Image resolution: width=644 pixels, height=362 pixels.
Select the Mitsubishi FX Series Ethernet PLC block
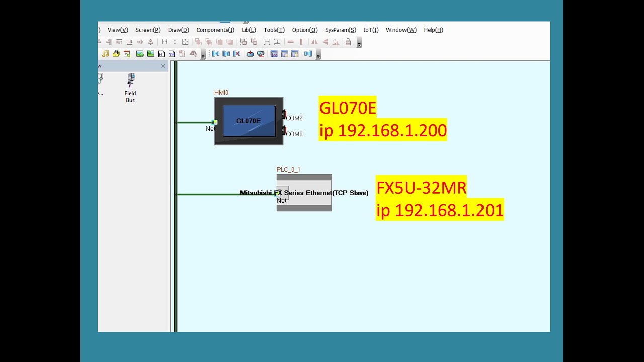304,193
